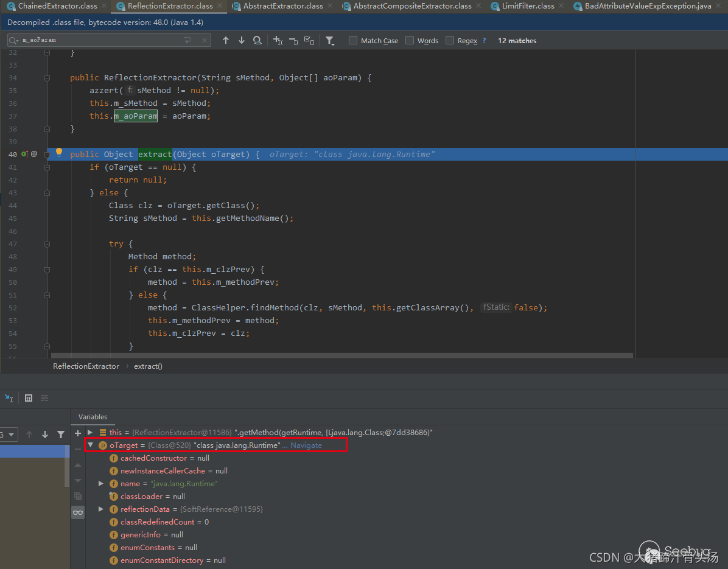Collapse the oTarget variable node

coord(91,445)
